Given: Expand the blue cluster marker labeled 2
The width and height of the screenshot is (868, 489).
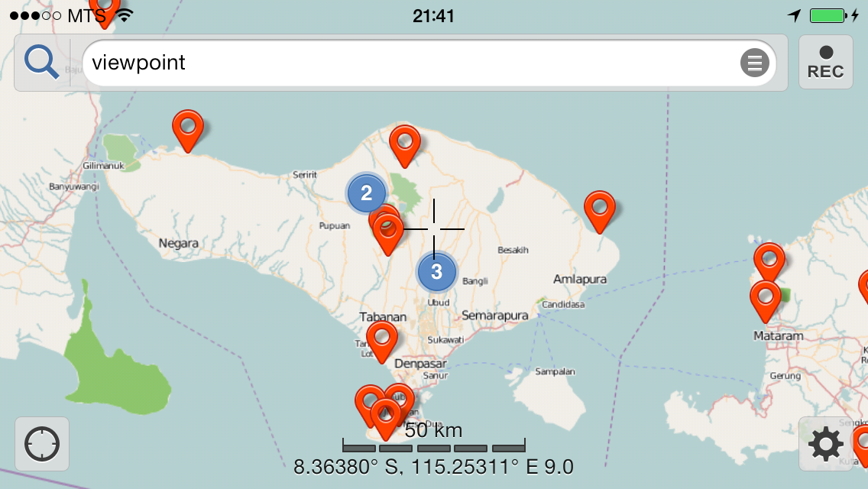Looking at the screenshot, I should tap(367, 193).
